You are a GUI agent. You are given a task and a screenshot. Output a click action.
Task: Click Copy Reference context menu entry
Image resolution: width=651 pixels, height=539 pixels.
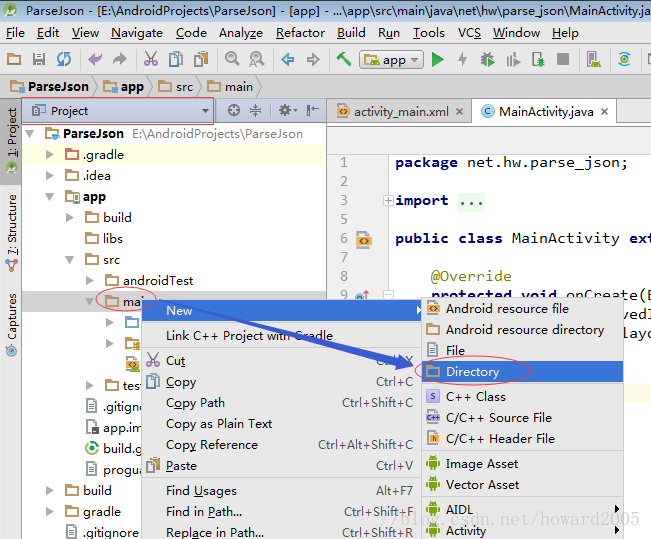tap(282, 445)
